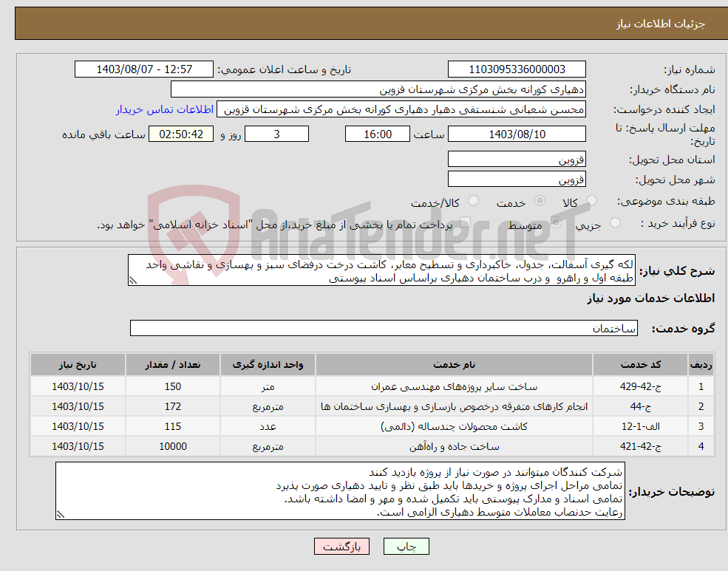Image resolution: width=728 pixels, height=571 pixels.
Task: Click the service group field ساختمان
Action: pyautogui.click(x=384, y=329)
